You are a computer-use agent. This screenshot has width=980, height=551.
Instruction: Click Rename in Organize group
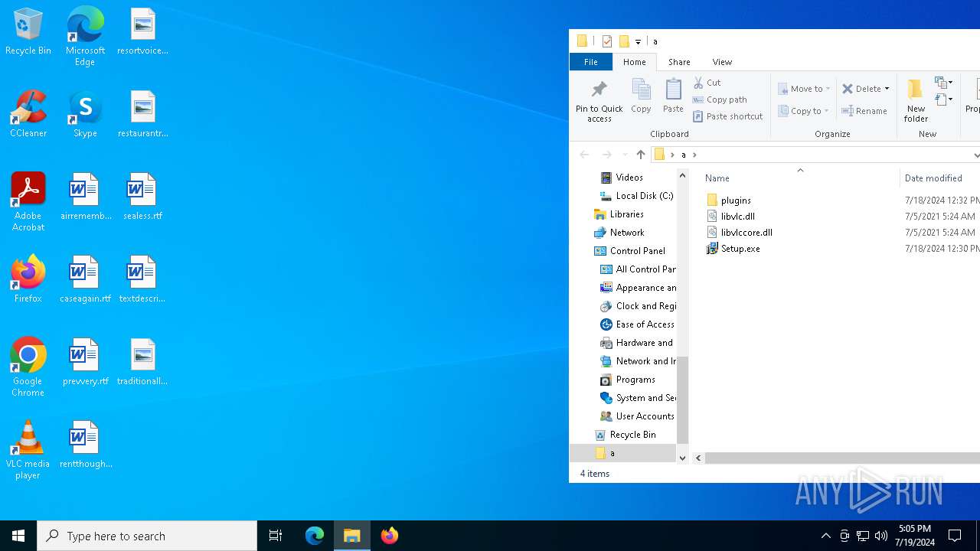(864, 111)
